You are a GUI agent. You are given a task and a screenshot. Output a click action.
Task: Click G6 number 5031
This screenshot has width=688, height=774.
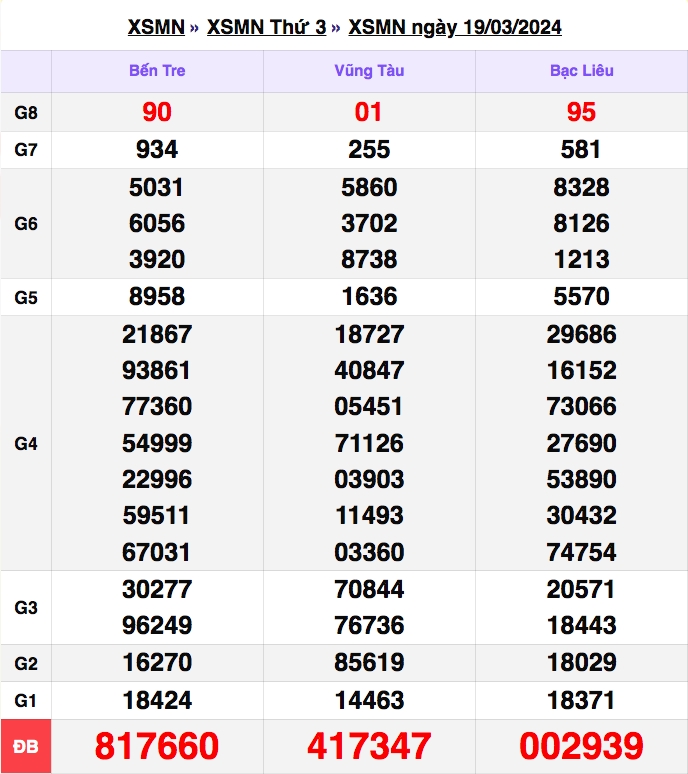click(x=156, y=188)
